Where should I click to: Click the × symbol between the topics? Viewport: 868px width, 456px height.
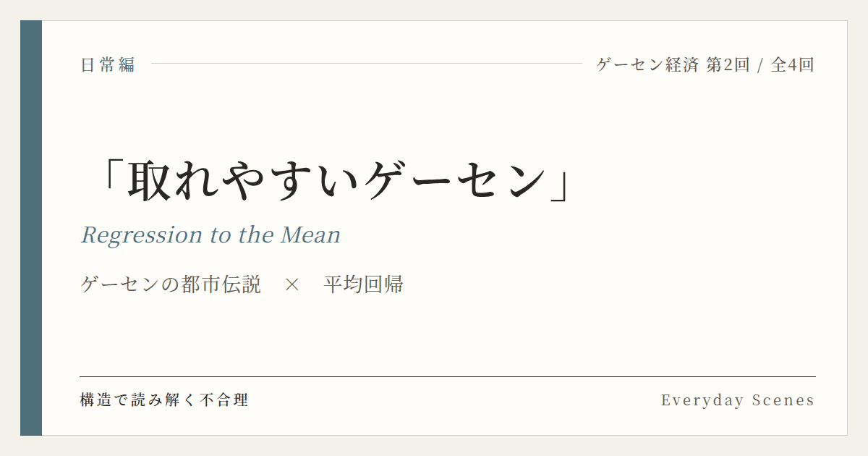pyautogui.click(x=292, y=285)
